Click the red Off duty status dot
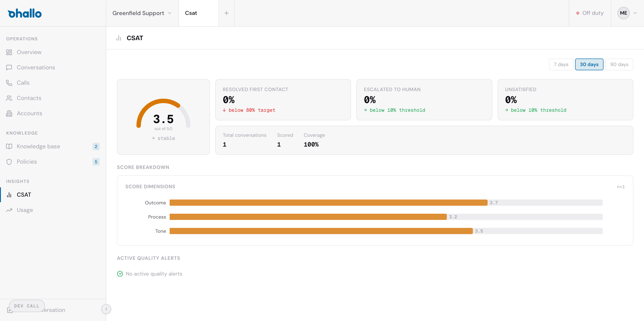The image size is (644, 321). point(578,13)
